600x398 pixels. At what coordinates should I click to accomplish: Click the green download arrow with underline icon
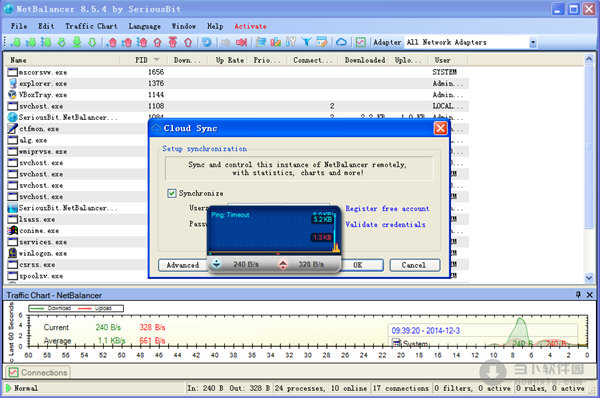click(x=77, y=42)
